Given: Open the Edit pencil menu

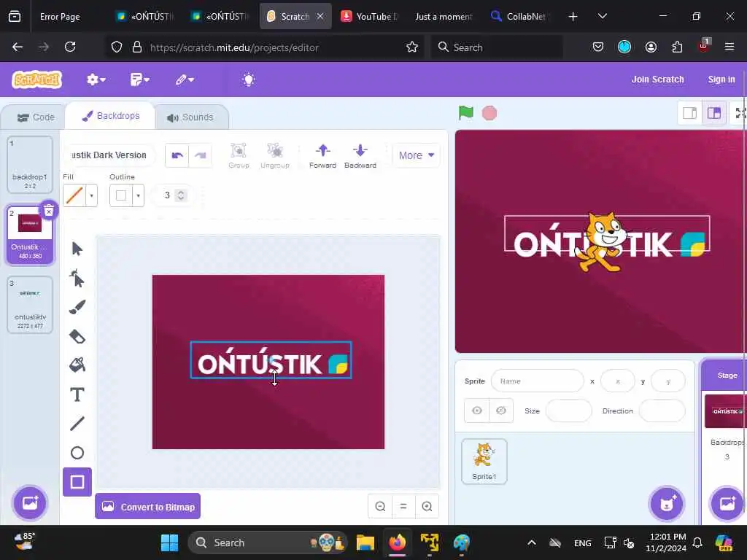Looking at the screenshot, I should tap(185, 79).
